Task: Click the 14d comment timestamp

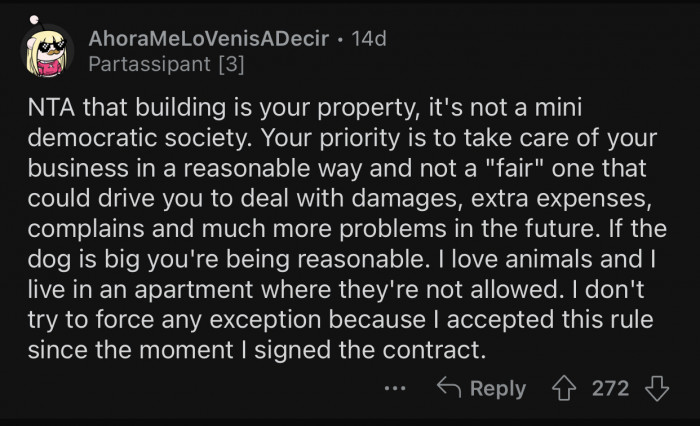Action: pyautogui.click(x=368, y=39)
